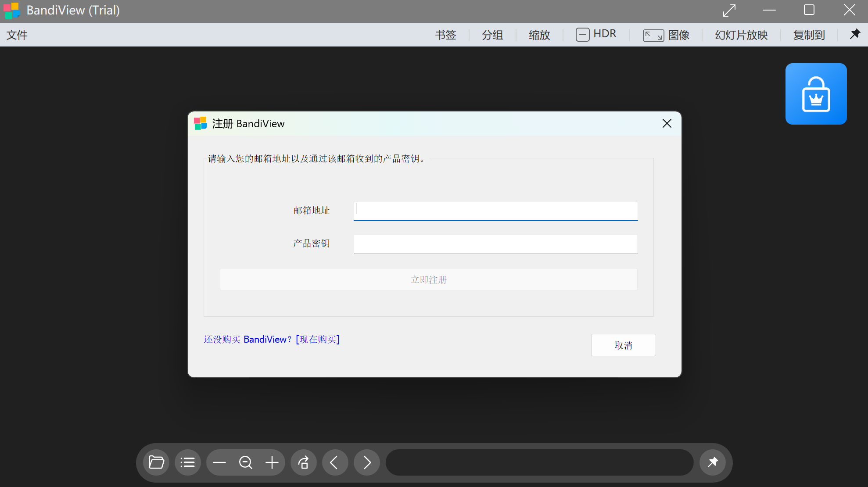Open the 复制到 menu

tap(809, 35)
